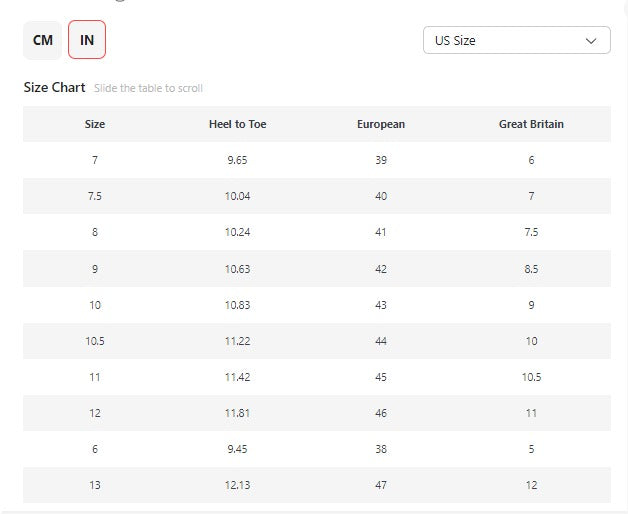
Task: Select the Heel to Toe column header
Action: tap(237, 124)
